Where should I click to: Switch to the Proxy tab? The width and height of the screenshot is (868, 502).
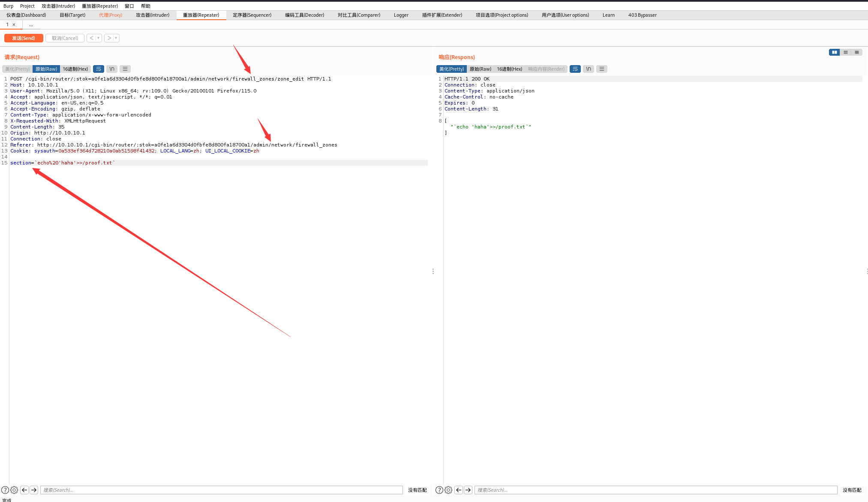[111, 15]
